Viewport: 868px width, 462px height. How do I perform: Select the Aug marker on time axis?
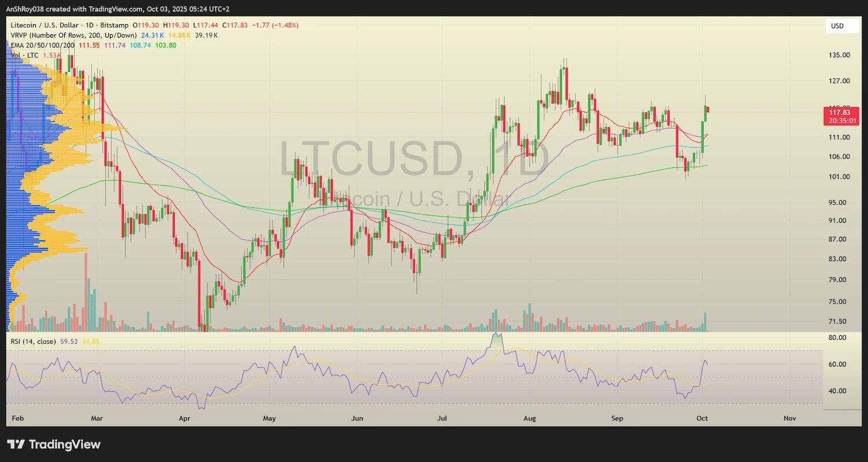point(529,418)
